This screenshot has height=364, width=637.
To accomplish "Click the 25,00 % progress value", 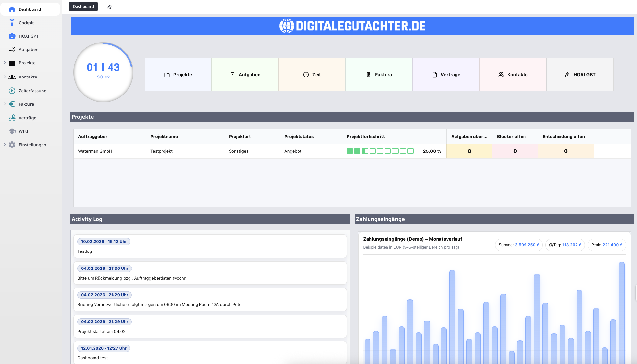I will 432,151.
